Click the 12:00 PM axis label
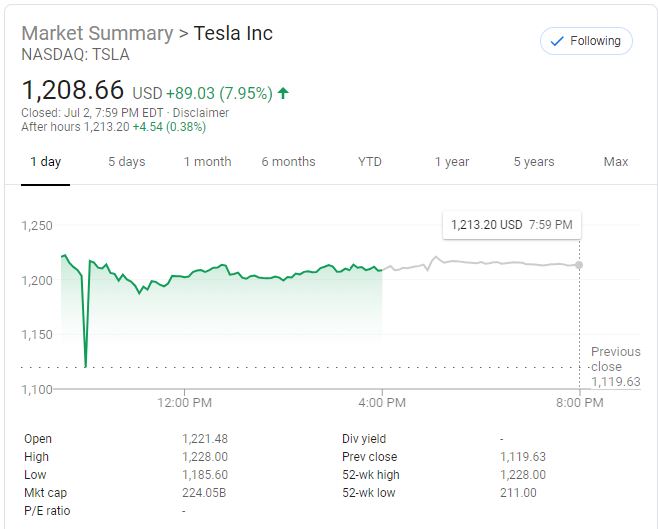 click(186, 403)
